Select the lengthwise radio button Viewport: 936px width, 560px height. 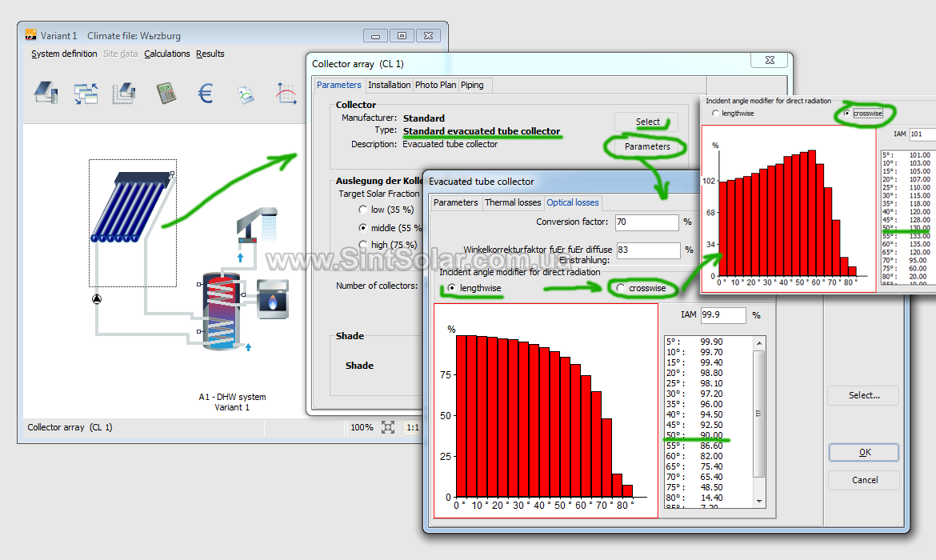click(453, 287)
